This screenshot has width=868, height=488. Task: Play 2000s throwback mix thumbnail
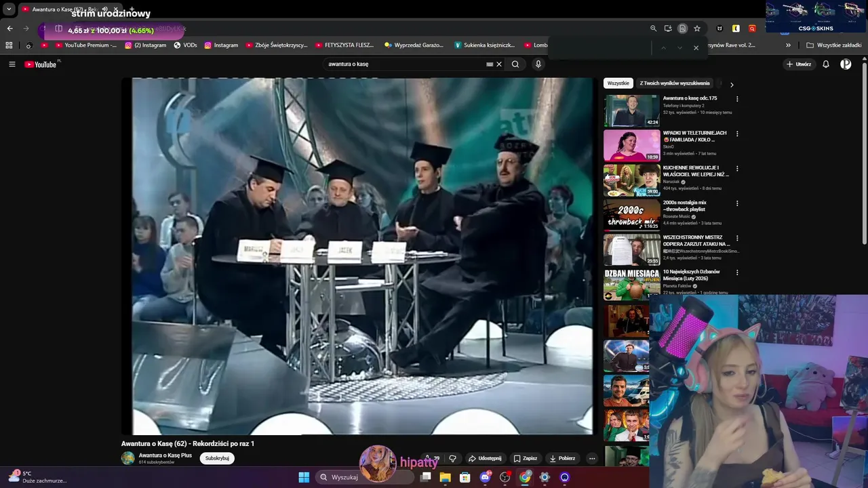click(632, 215)
